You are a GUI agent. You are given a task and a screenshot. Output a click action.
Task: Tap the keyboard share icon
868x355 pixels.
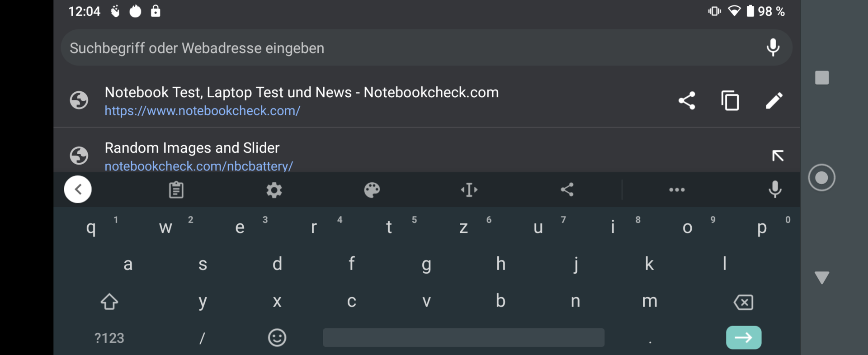567,190
